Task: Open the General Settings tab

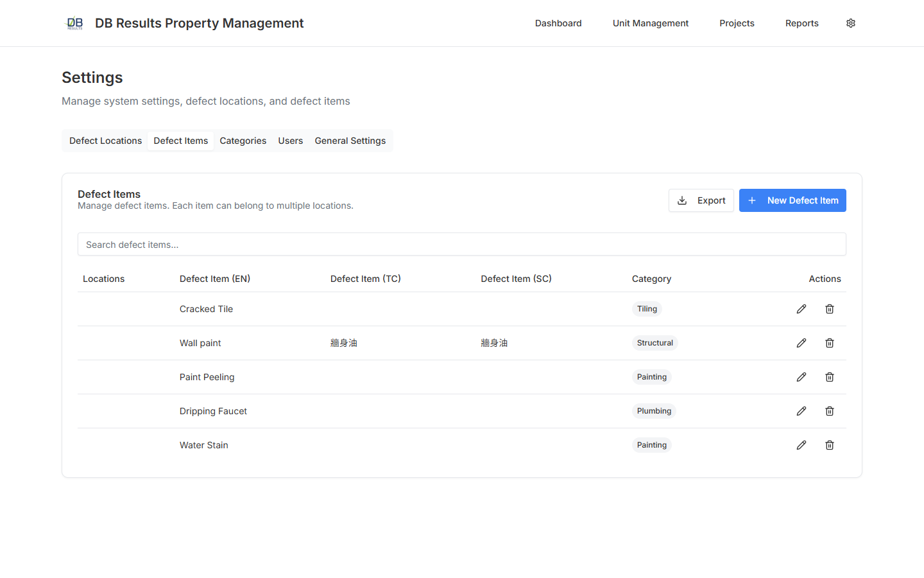Action: pos(350,141)
